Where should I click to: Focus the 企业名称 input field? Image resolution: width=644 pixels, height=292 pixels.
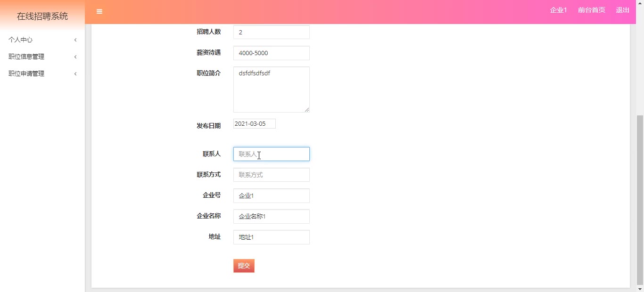pos(272,216)
